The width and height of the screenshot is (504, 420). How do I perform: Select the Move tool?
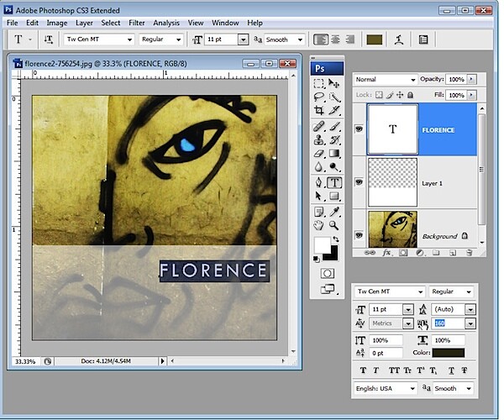334,83
